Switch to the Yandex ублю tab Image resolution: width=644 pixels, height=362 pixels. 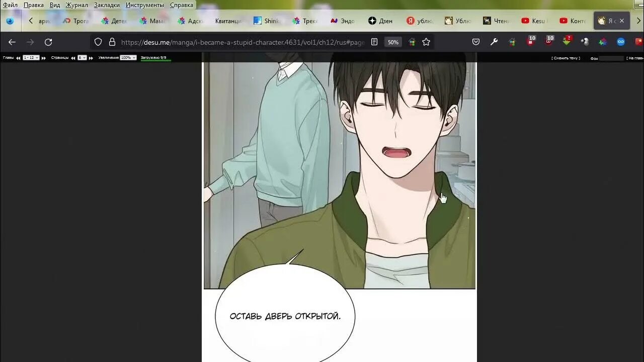point(420,21)
